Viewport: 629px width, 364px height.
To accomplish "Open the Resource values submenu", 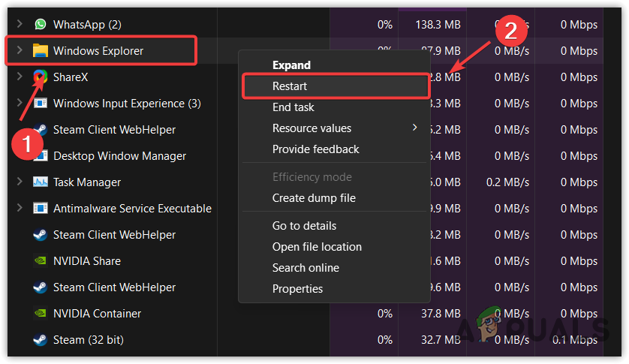I will 311,128.
